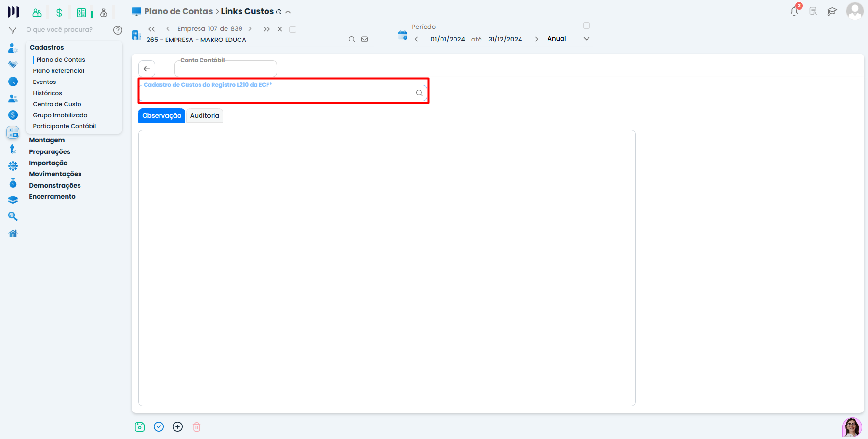Collapse the header with the chevron up
The width and height of the screenshot is (868, 439).
(288, 12)
